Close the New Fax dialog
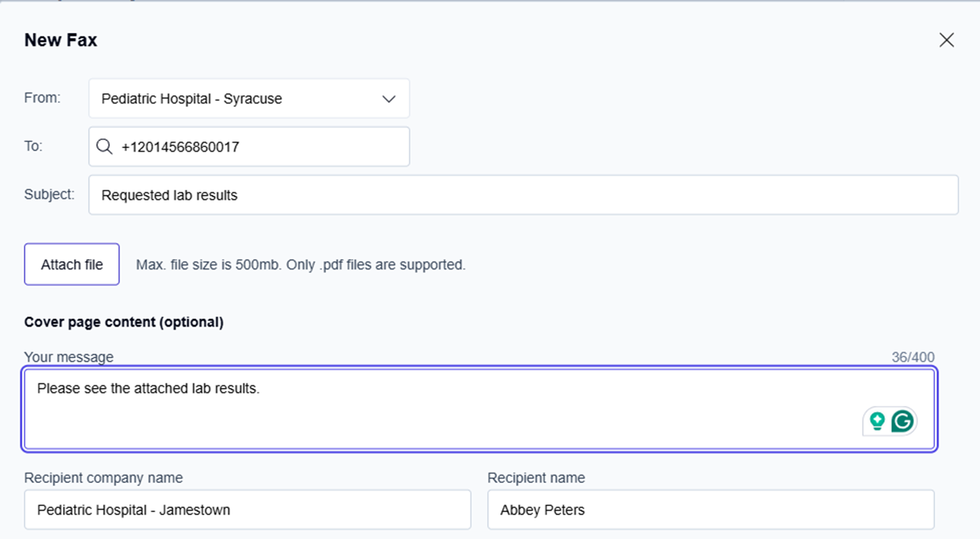This screenshot has height=539, width=980. point(946,40)
